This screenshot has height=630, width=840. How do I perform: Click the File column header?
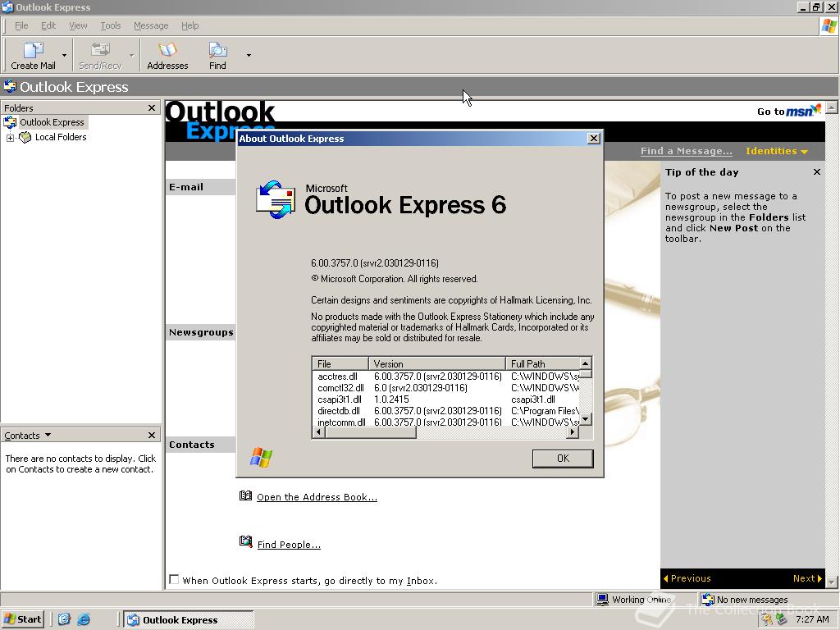coord(340,363)
